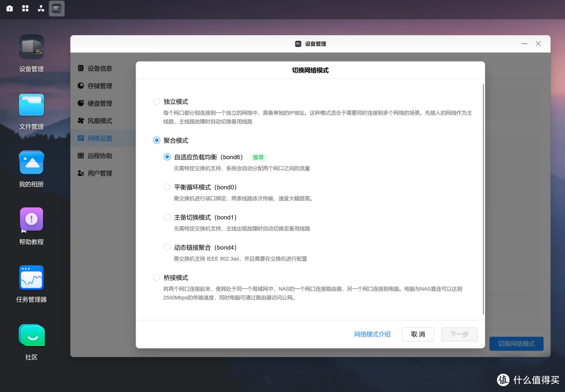This screenshot has height=392, width=565.
Task: Choose 自适应负载均衡 (bond6) option
Action: pos(167,157)
